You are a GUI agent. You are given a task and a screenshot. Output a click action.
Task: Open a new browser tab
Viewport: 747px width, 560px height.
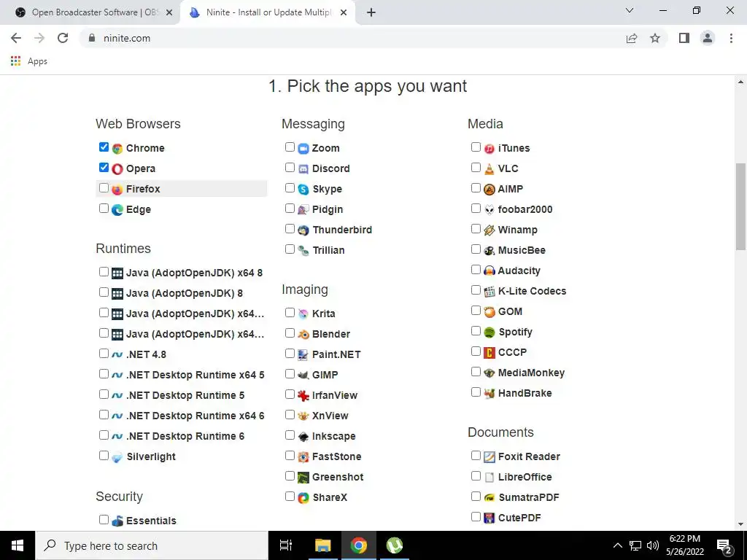[x=371, y=13]
